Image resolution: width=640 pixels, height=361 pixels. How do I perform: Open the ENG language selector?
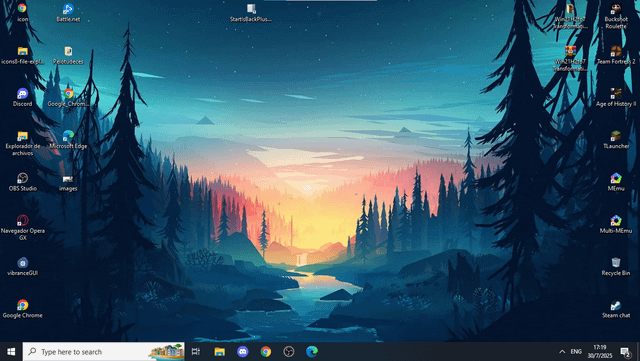tap(576, 352)
